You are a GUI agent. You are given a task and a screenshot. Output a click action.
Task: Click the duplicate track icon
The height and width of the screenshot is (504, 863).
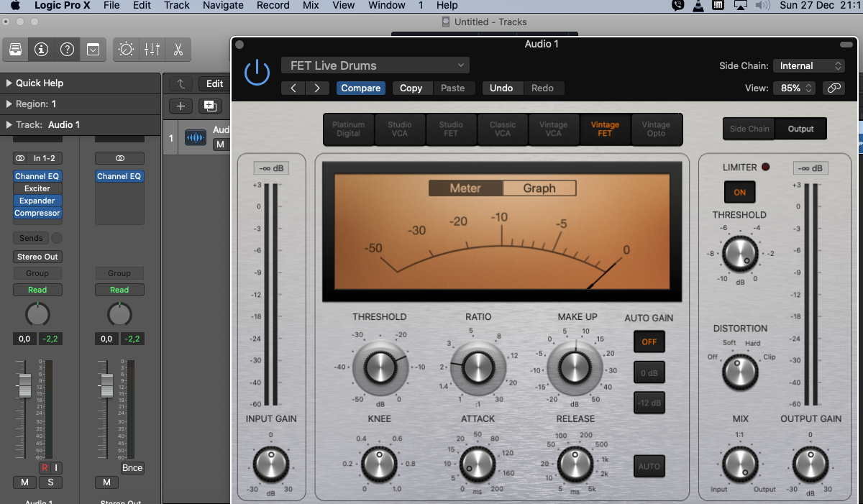(210, 106)
